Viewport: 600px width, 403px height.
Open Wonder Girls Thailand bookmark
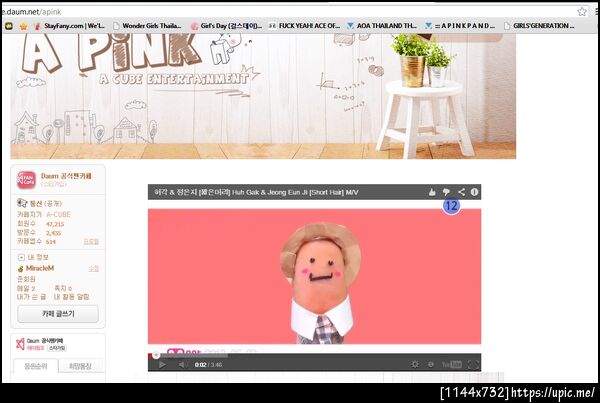[147, 26]
